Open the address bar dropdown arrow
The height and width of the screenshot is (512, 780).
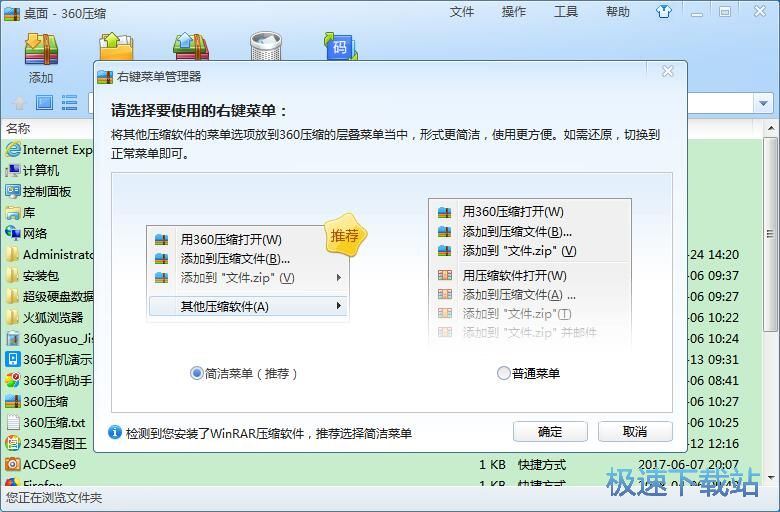(763, 103)
